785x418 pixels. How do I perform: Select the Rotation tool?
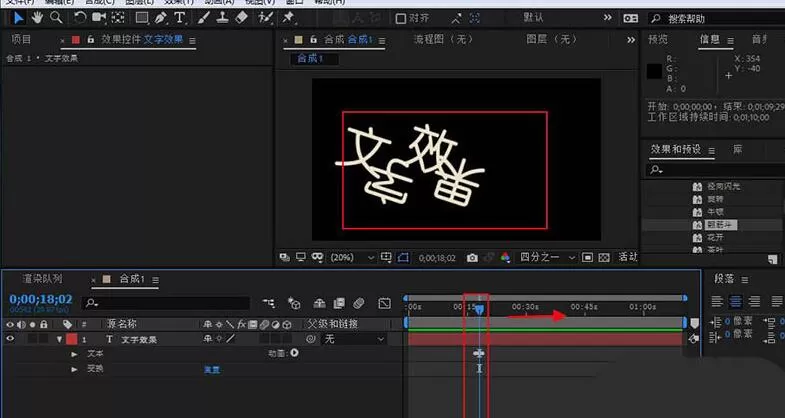point(80,18)
